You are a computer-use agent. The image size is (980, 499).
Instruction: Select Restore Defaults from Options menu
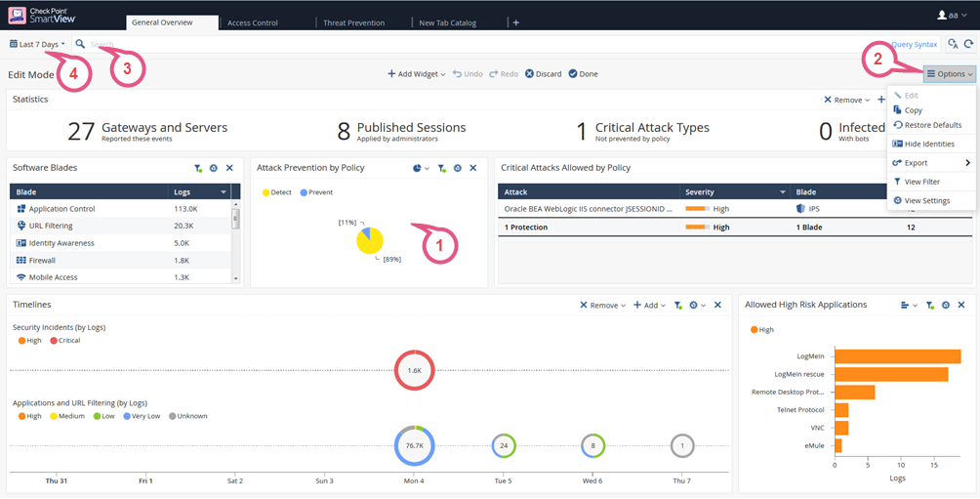932,125
